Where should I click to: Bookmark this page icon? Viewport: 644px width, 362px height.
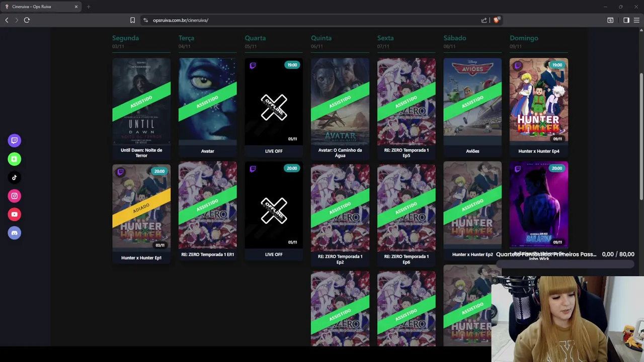(132, 20)
